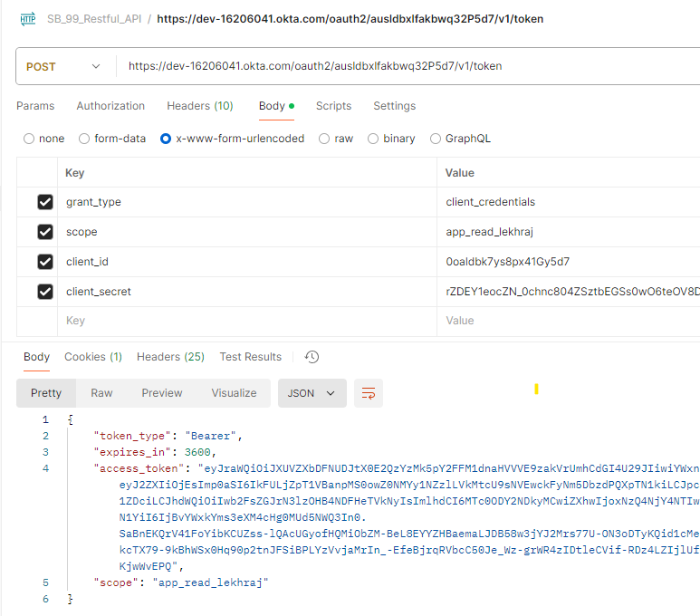700x616 pixels.
Task: Click the scope key cell
Action: click(247, 232)
